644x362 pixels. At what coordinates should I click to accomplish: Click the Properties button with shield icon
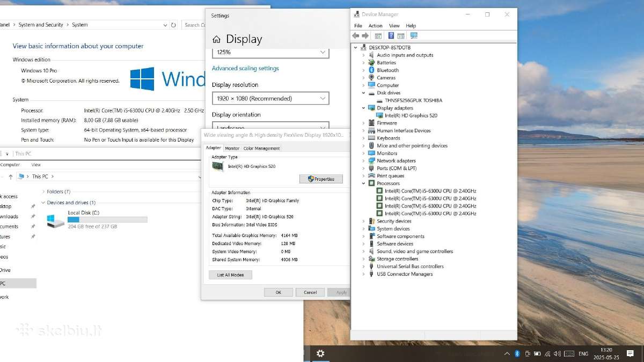click(321, 179)
